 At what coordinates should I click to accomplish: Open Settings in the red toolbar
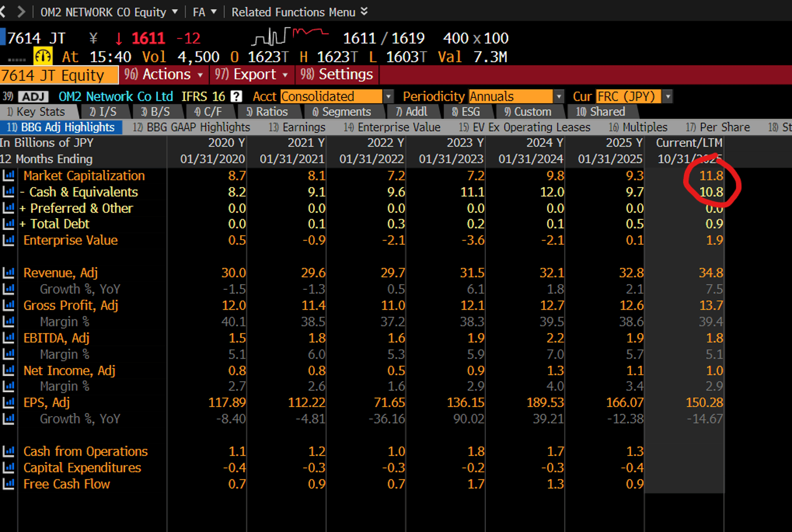337,75
